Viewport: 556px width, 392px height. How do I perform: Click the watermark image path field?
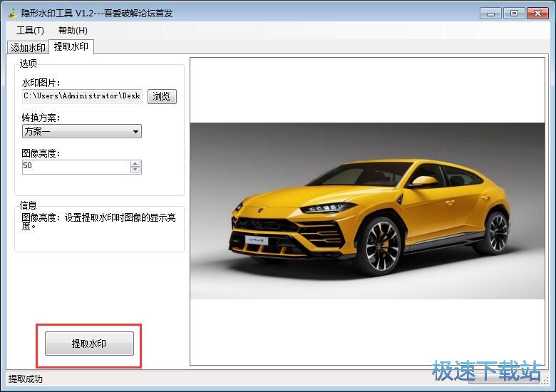click(82, 96)
